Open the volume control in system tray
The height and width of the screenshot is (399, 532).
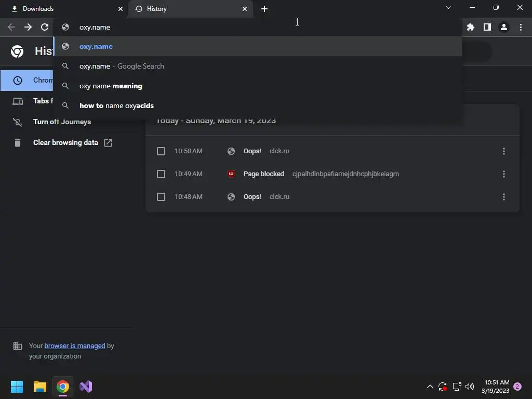(470, 387)
